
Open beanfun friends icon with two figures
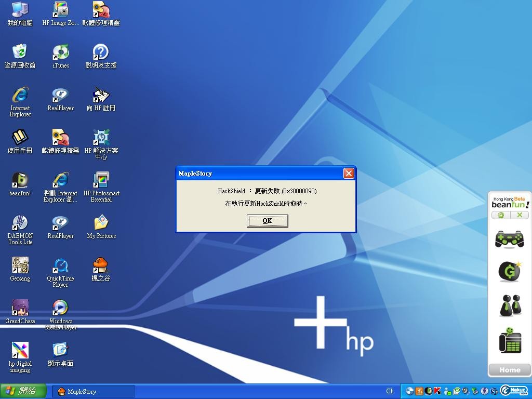[510, 305]
